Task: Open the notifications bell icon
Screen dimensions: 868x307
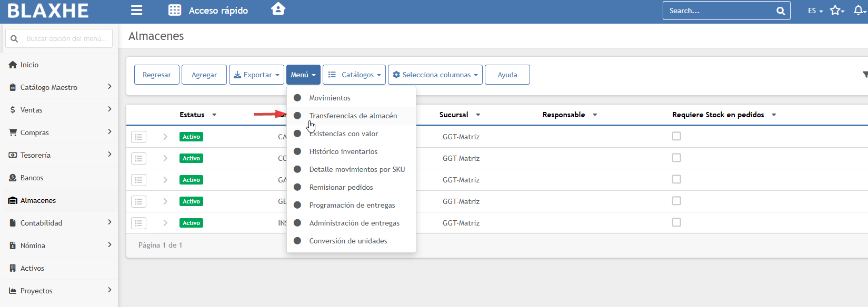Action: tap(858, 10)
